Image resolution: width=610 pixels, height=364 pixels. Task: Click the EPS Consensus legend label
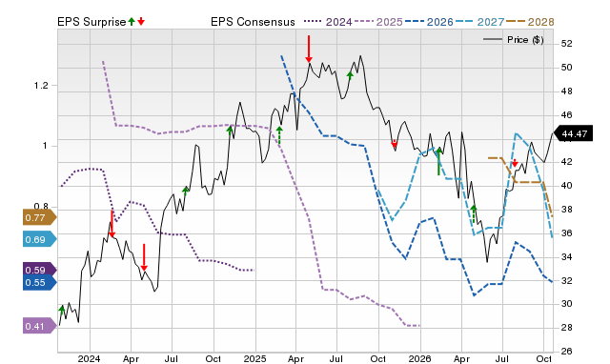[x=253, y=22]
